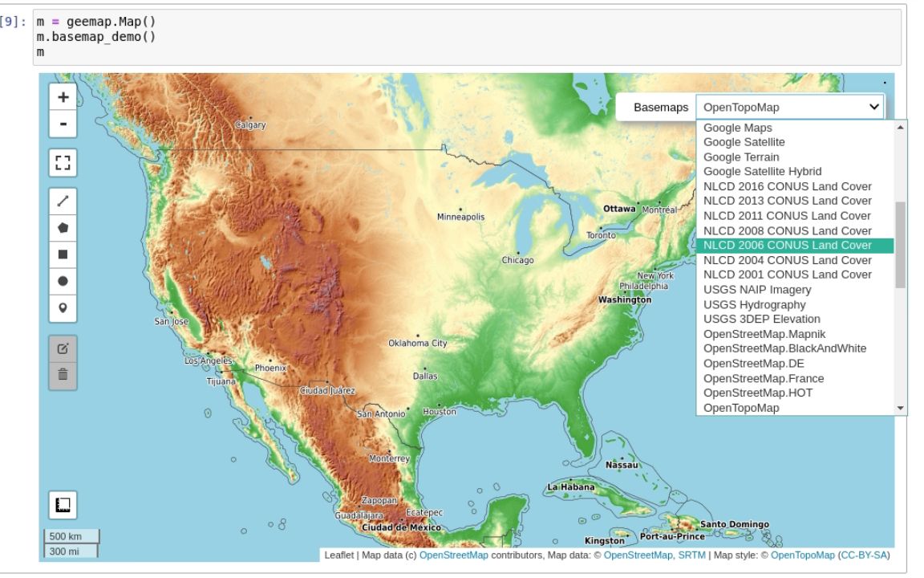Select the draw rectangle tool
The width and height of the screenshot is (924, 578).
coord(63,254)
